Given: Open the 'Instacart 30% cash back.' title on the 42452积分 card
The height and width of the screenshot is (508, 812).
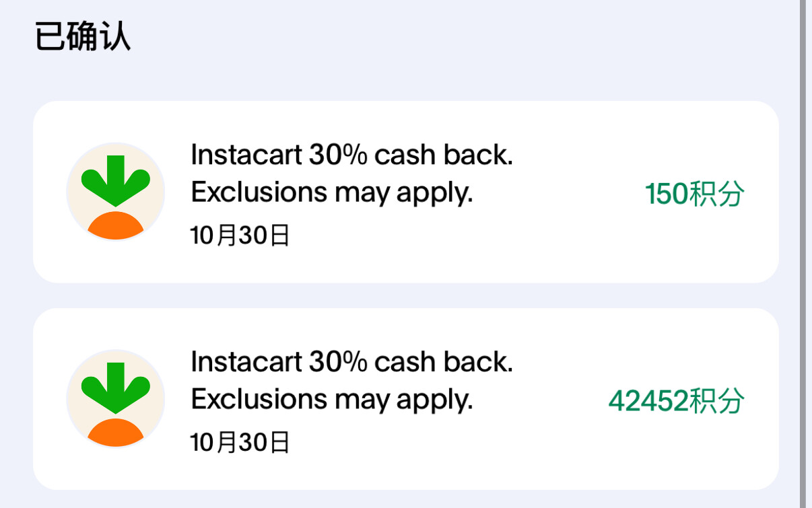Looking at the screenshot, I should click(351, 363).
